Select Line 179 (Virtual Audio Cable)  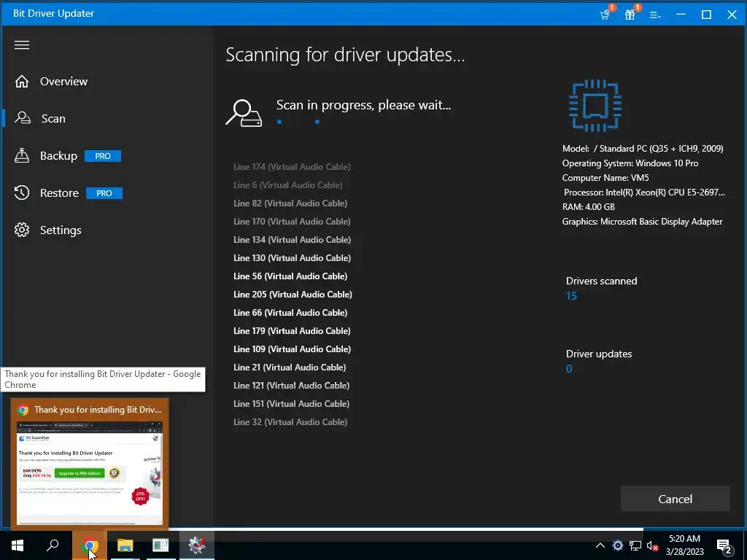click(x=292, y=331)
